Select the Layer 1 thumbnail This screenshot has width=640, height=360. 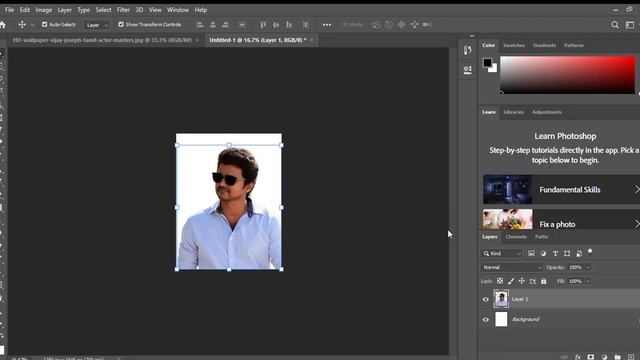coord(501,299)
